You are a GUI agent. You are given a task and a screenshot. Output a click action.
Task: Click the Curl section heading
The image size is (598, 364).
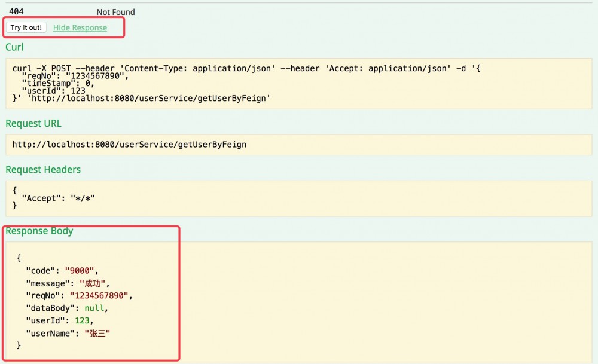click(14, 47)
